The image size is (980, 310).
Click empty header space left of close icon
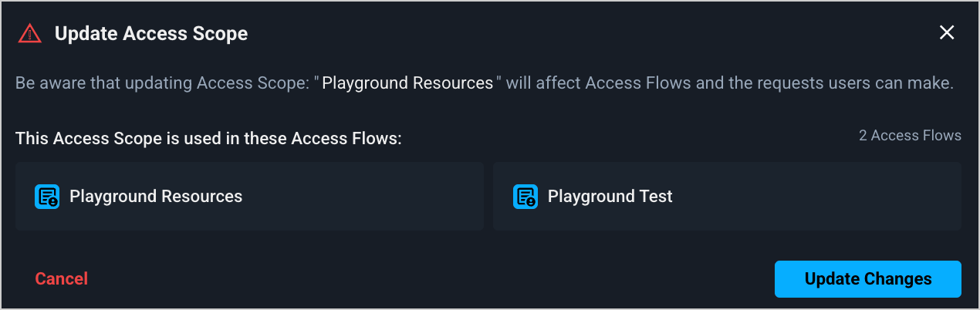click(x=617, y=33)
